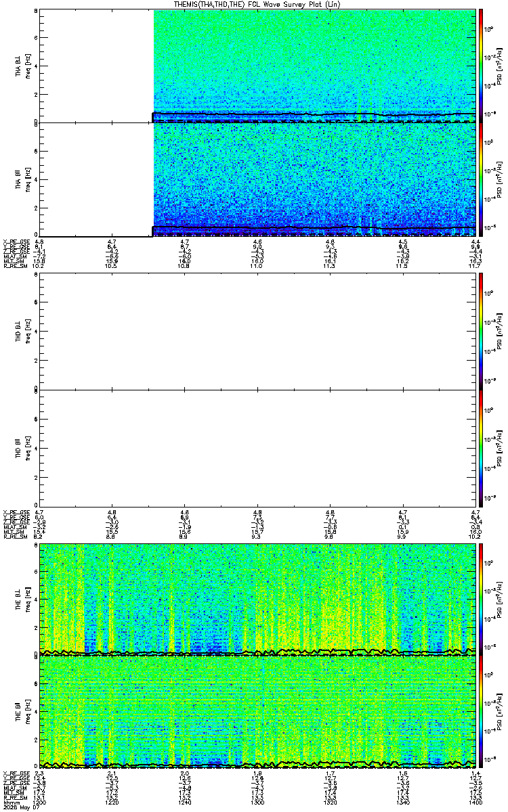Click the R_RE_SM value 11.0 under THA

click(x=257, y=266)
